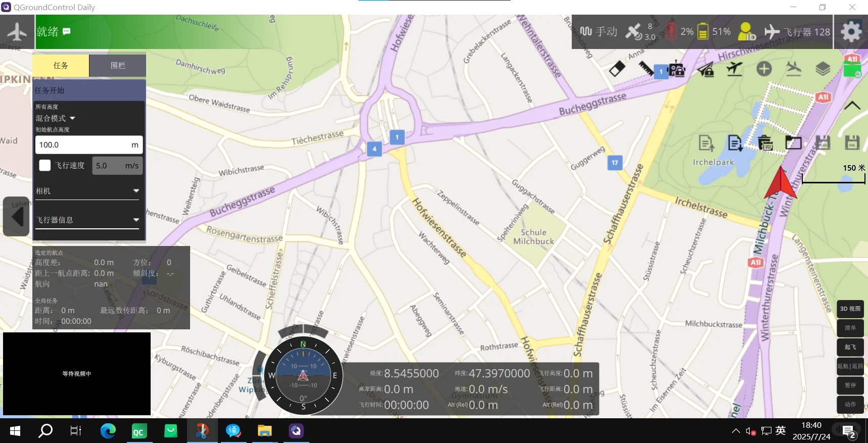Screen dimensions: 868x443
Task: Select the eraser tool in the plan toolbar
Action: click(x=617, y=69)
